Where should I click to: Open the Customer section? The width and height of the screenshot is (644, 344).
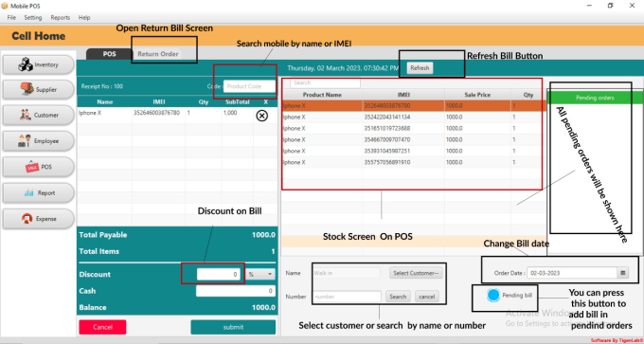[x=39, y=116]
